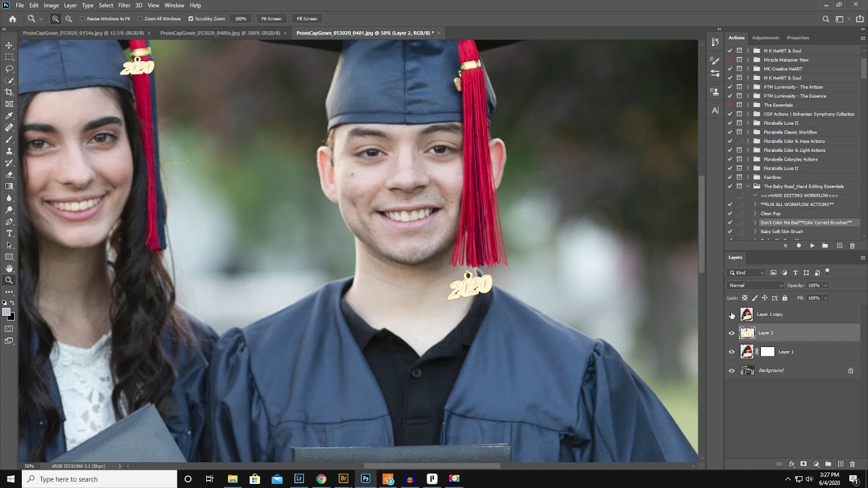Viewport: 868px width, 488px height.
Task: Toggle Layer 1 copy visibility
Action: coord(732,314)
